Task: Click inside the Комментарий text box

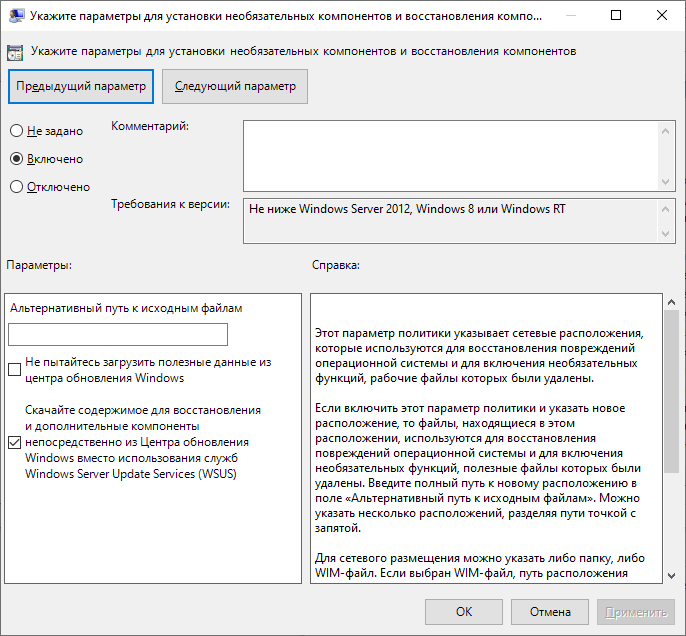Action: pyautogui.click(x=450, y=155)
